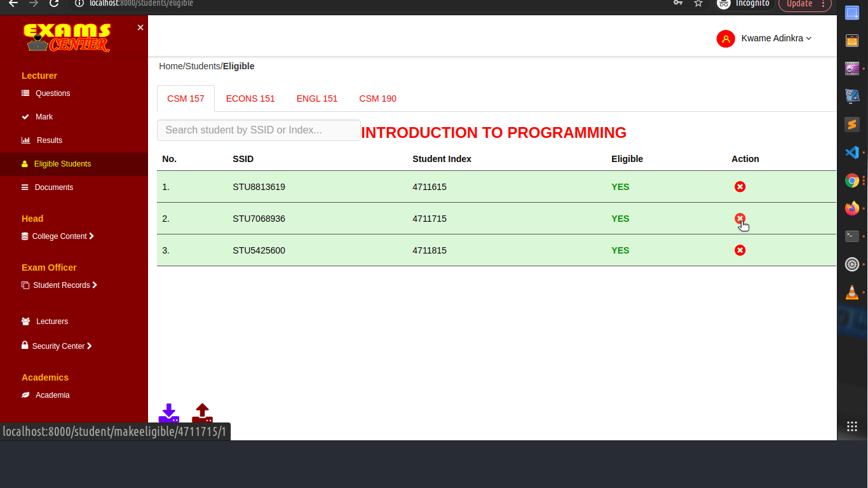
Task: Click student index 4711715
Action: 430,219
